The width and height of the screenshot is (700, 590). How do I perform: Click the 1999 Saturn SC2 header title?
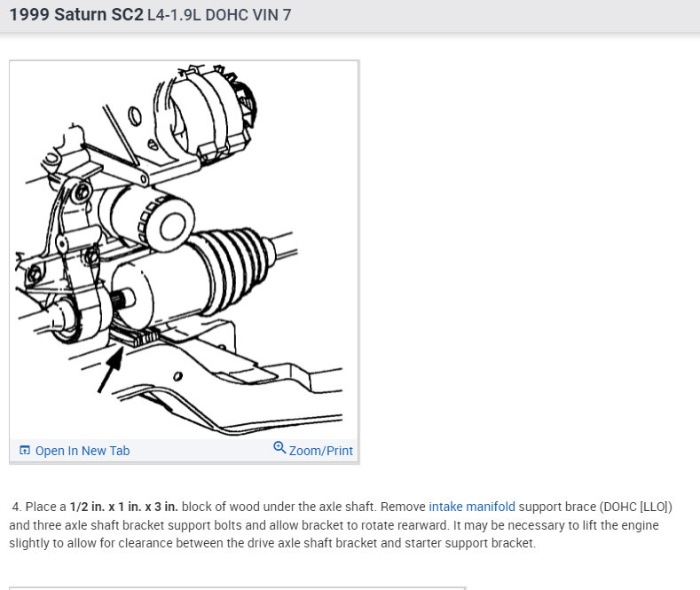pos(76,15)
